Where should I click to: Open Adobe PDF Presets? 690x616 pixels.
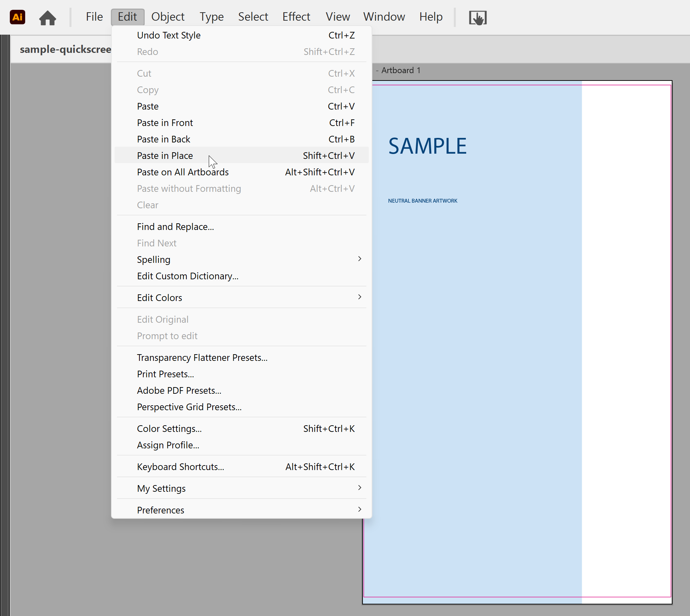(242, 391)
